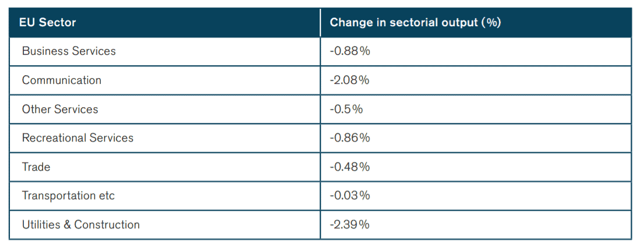Viewport: 644px width, 251px height.
Task: Select the 'Recreational Services' sector cell
Action: coord(77,138)
